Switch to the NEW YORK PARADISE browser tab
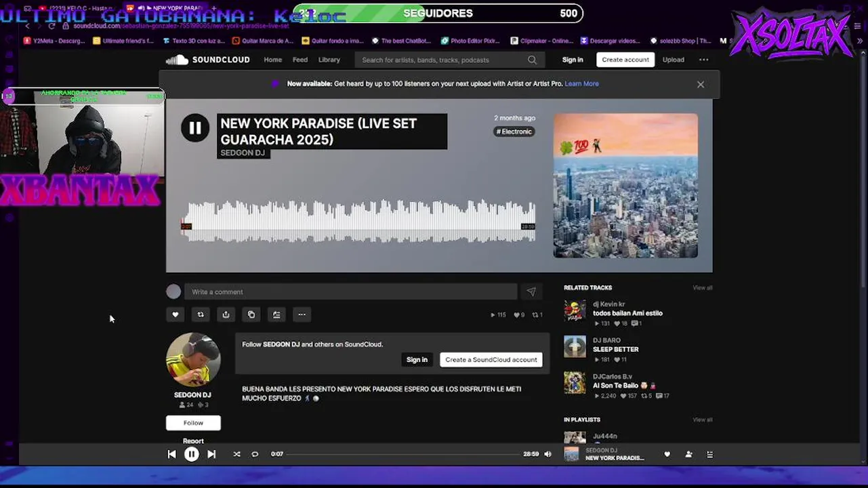The width and height of the screenshot is (868, 488). pyautogui.click(x=169, y=8)
